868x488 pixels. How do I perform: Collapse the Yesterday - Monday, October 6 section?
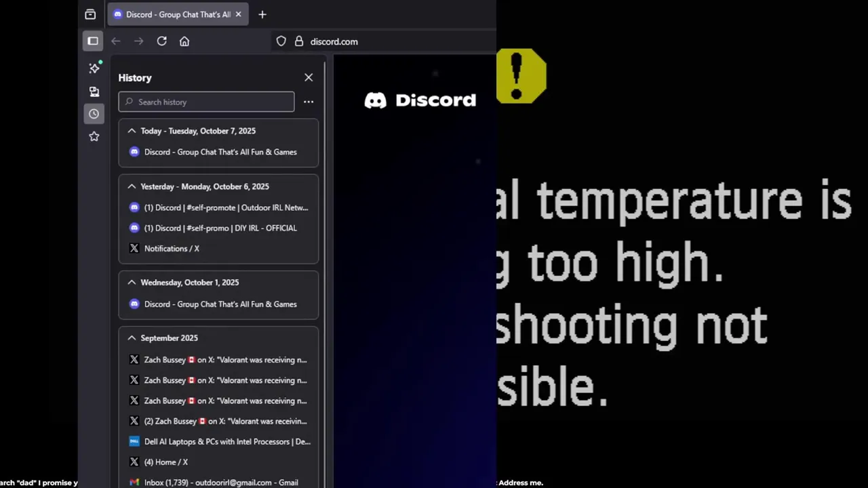tap(132, 186)
